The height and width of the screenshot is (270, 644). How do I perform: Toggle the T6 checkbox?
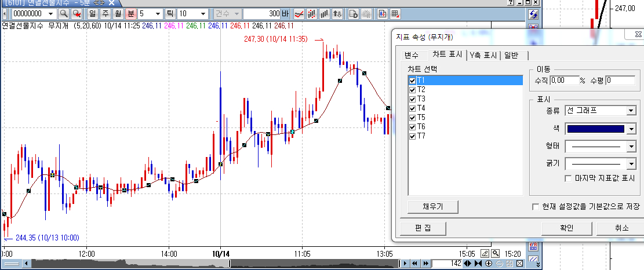[x=412, y=127]
